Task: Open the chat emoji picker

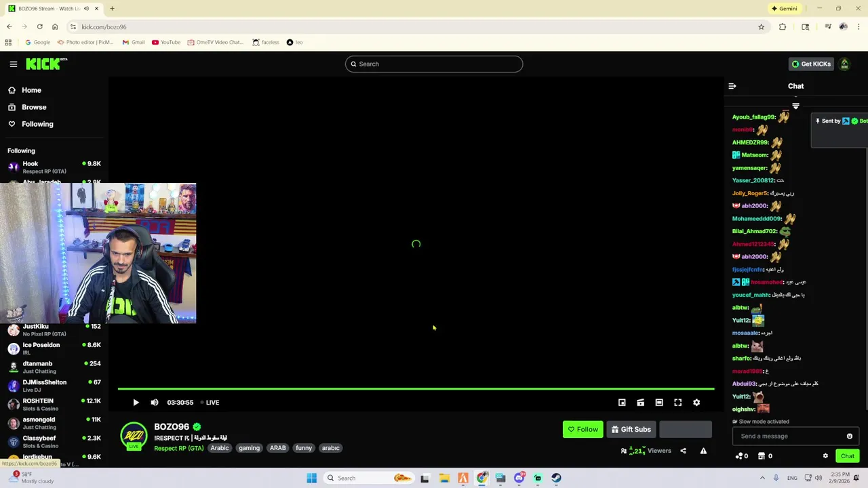Action: [850, 436]
